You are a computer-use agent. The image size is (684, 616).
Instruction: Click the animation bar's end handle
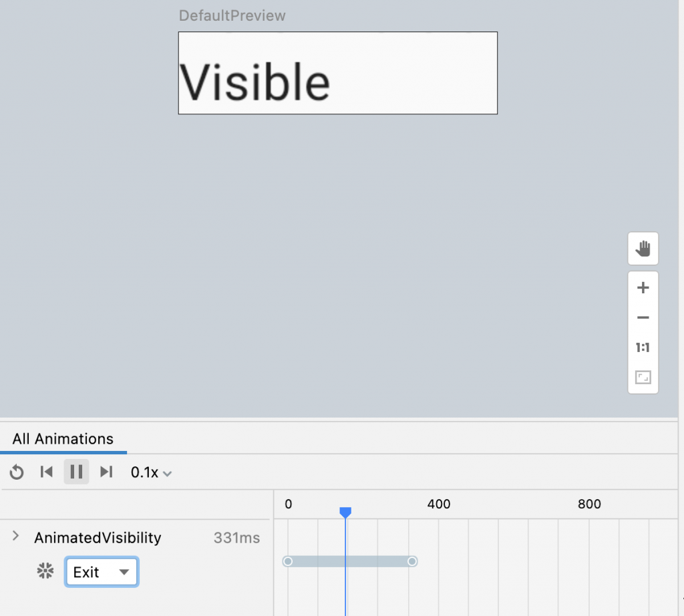tap(412, 561)
